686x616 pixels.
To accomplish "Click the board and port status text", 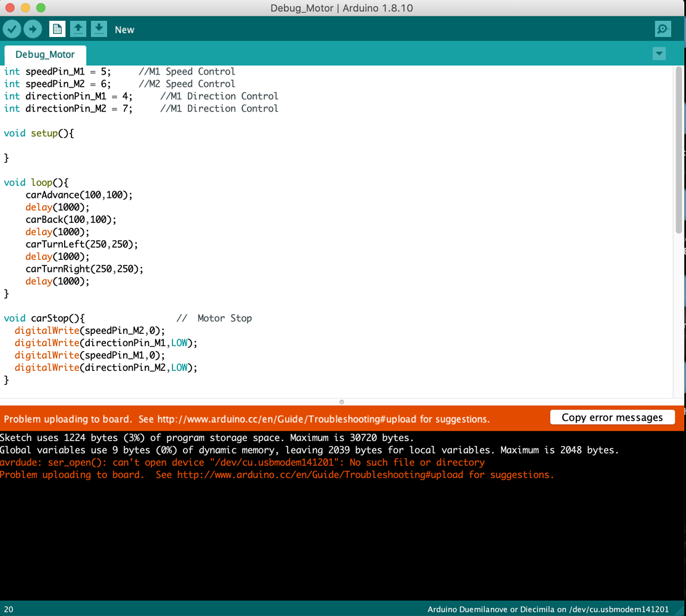I will [548, 609].
